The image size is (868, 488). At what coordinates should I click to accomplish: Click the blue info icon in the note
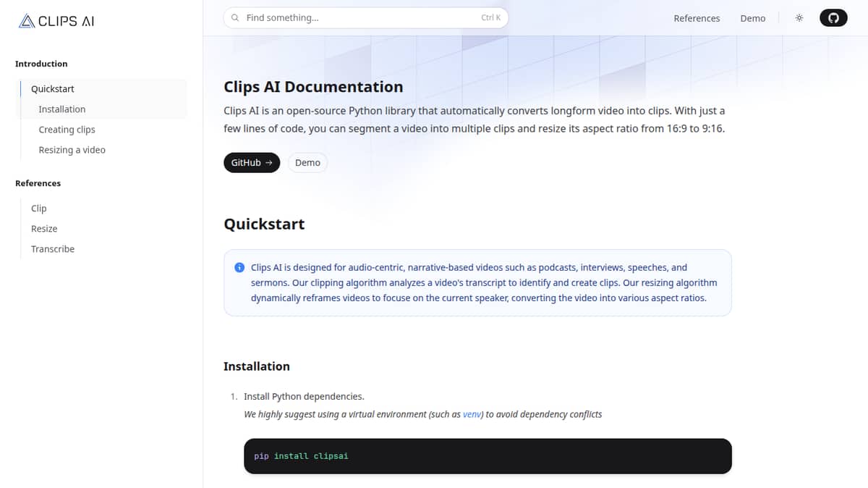[239, 268]
